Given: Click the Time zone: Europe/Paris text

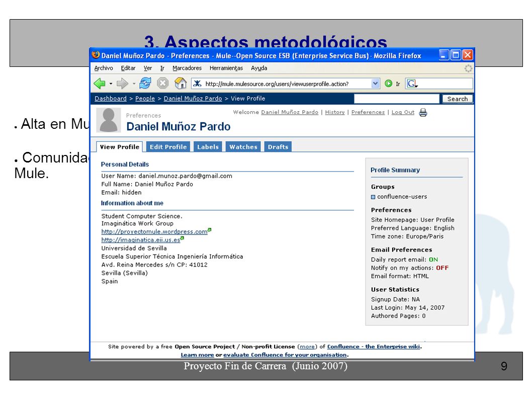Looking at the screenshot, I should point(407,236).
